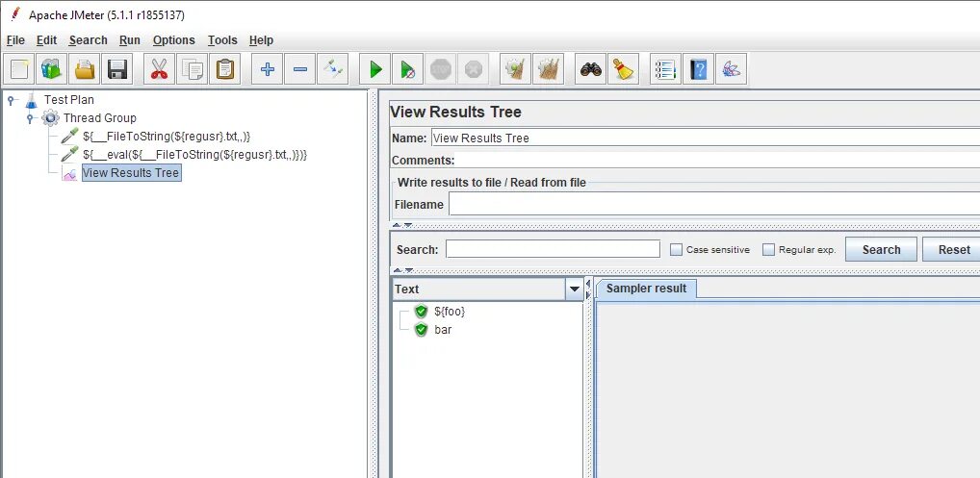Open the Options menu
Screen dimensions: 980x478
(x=173, y=40)
